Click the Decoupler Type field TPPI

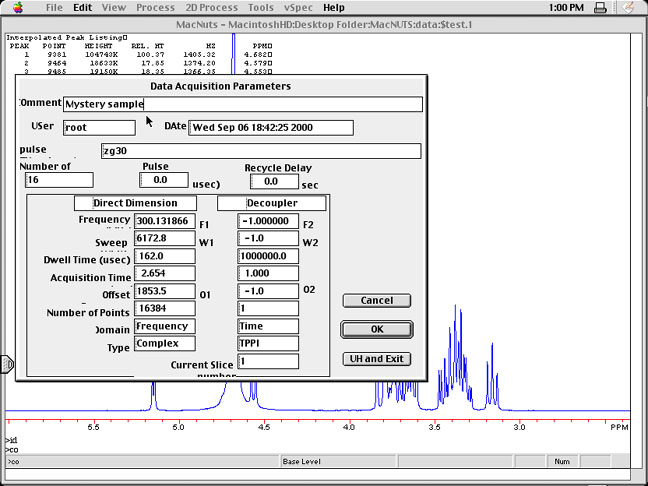[x=268, y=343]
